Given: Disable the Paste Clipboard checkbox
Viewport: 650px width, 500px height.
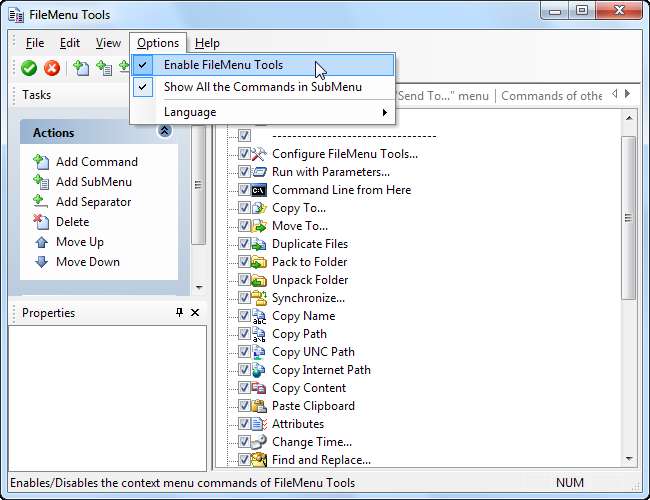Looking at the screenshot, I should click(x=244, y=406).
